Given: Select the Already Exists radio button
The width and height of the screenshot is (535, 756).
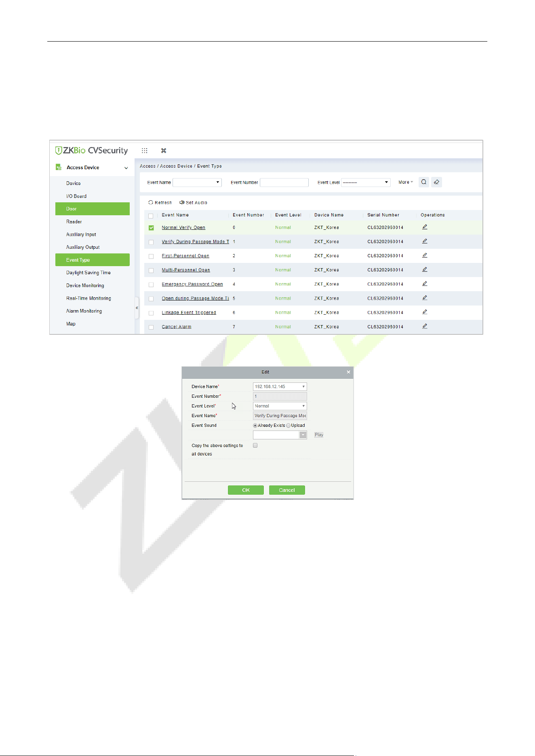Looking at the screenshot, I should [255, 426].
